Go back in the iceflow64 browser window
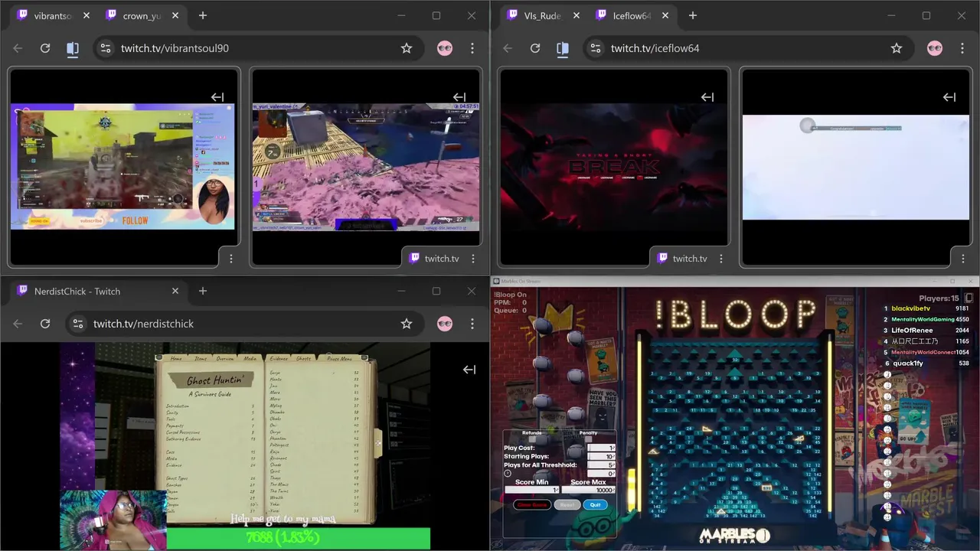 pyautogui.click(x=508, y=48)
